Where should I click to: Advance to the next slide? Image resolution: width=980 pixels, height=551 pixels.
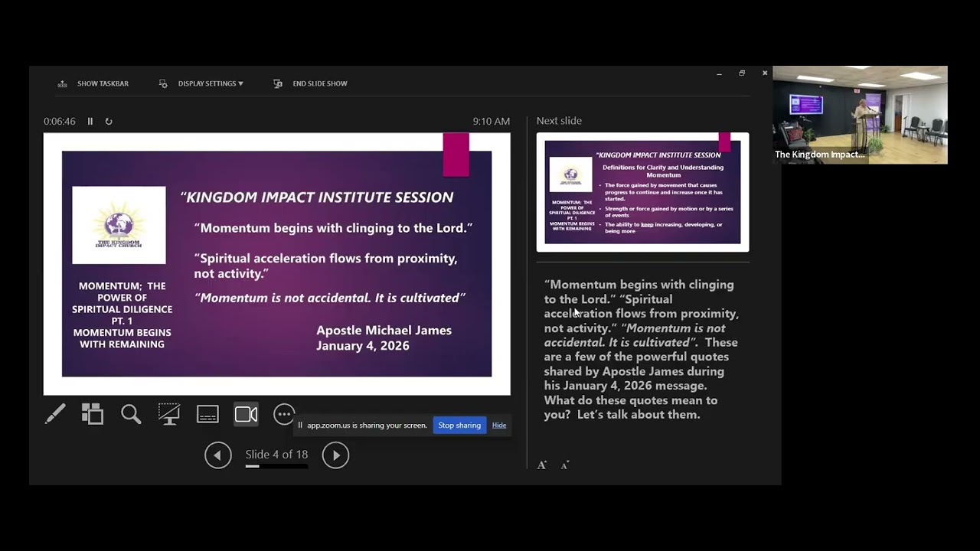click(335, 455)
